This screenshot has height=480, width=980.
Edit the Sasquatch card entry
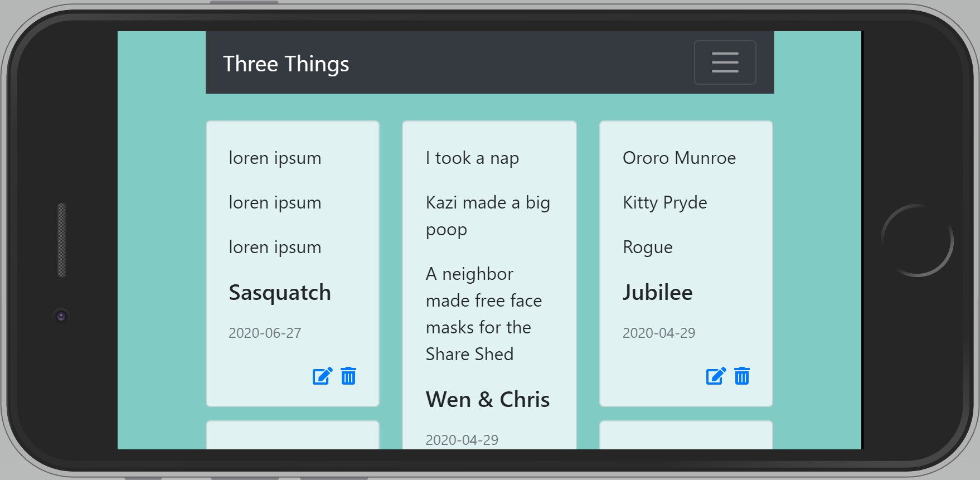coord(322,376)
